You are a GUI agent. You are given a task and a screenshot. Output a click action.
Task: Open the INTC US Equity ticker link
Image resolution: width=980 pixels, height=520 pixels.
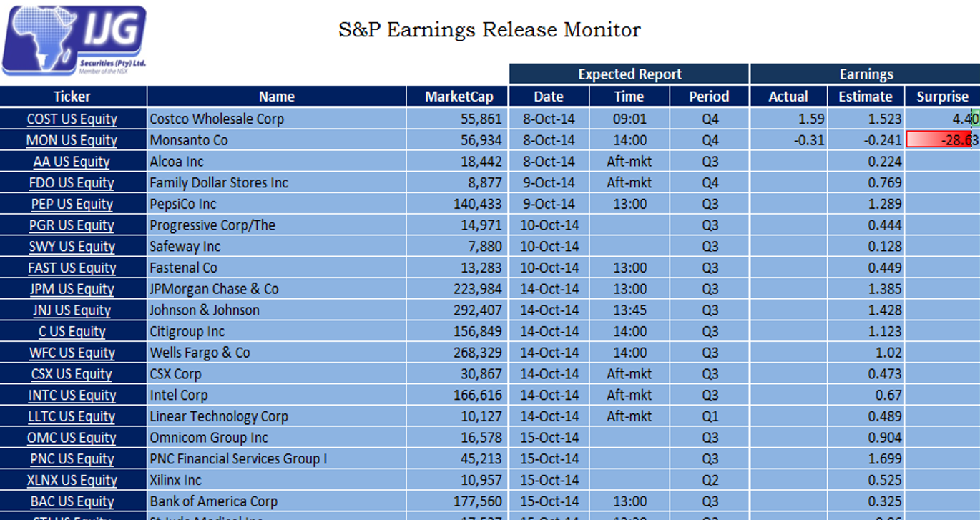[72, 396]
